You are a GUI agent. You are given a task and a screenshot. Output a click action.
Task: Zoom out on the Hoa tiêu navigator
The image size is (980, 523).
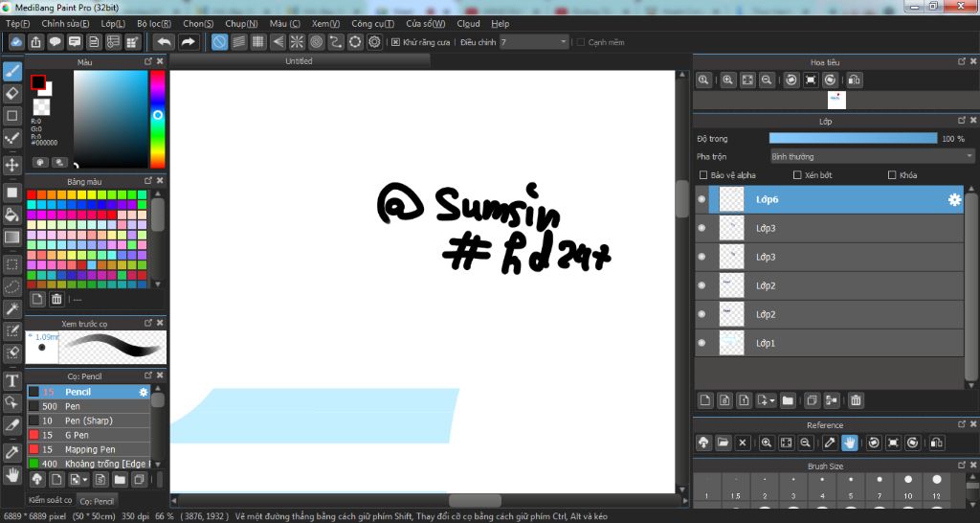pos(767,80)
